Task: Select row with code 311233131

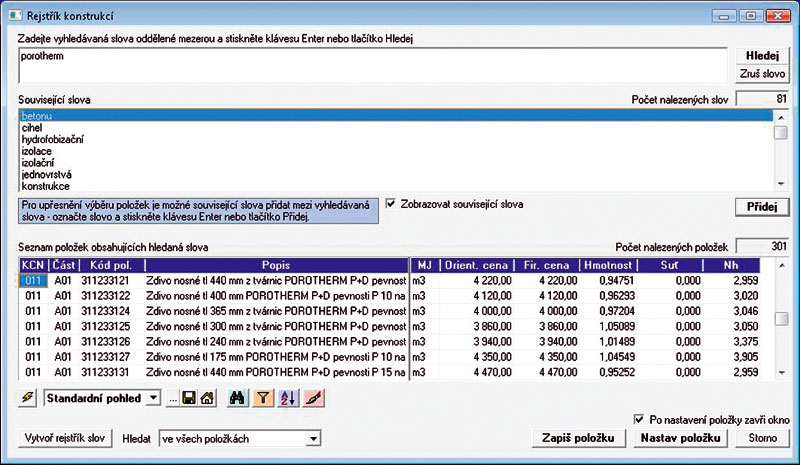Action: (x=389, y=373)
